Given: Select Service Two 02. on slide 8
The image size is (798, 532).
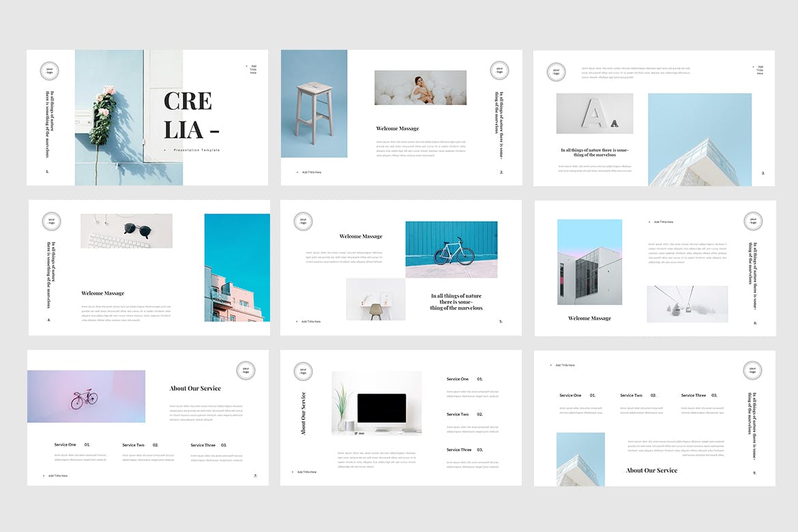Looking at the screenshot, I should 464,414.
